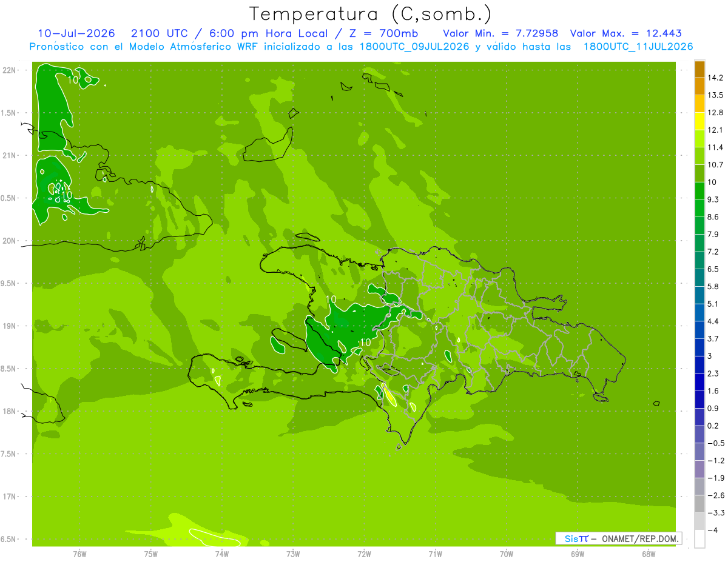
Task: Click the 'ONAMET/REP.DOM.' credit label
Action: pyautogui.click(x=639, y=538)
